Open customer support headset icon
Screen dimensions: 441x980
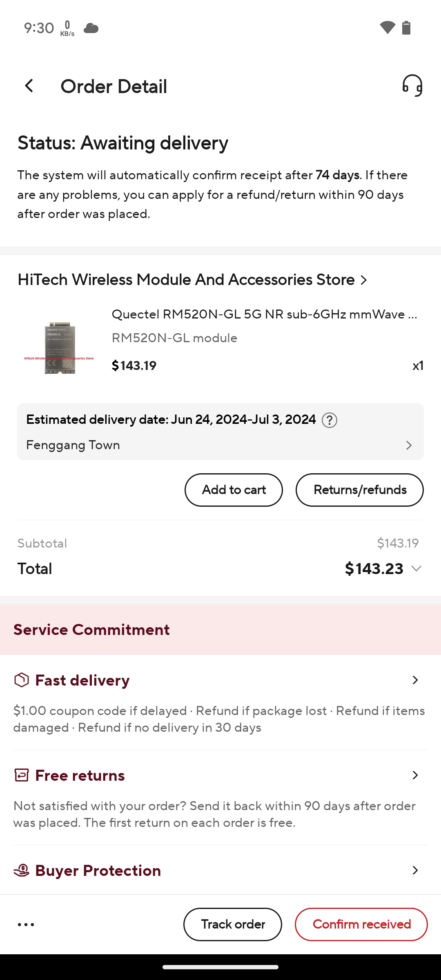(412, 86)
